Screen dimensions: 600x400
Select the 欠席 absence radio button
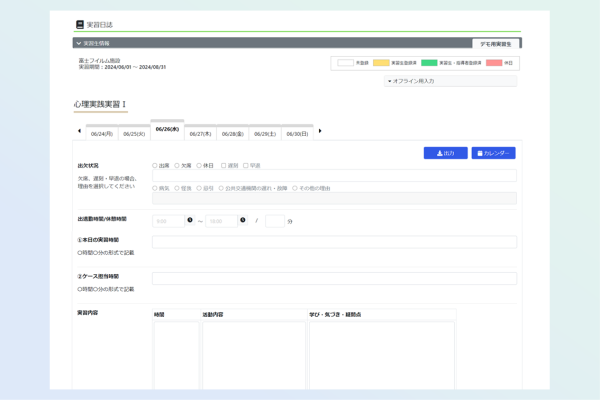[x=177, y=166]
